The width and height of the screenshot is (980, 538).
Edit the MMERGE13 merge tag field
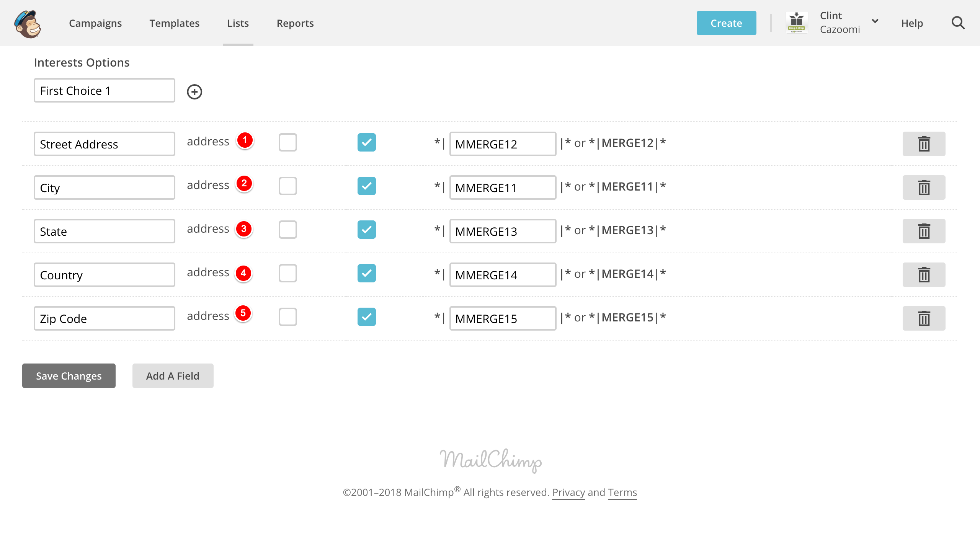[503, 231]
